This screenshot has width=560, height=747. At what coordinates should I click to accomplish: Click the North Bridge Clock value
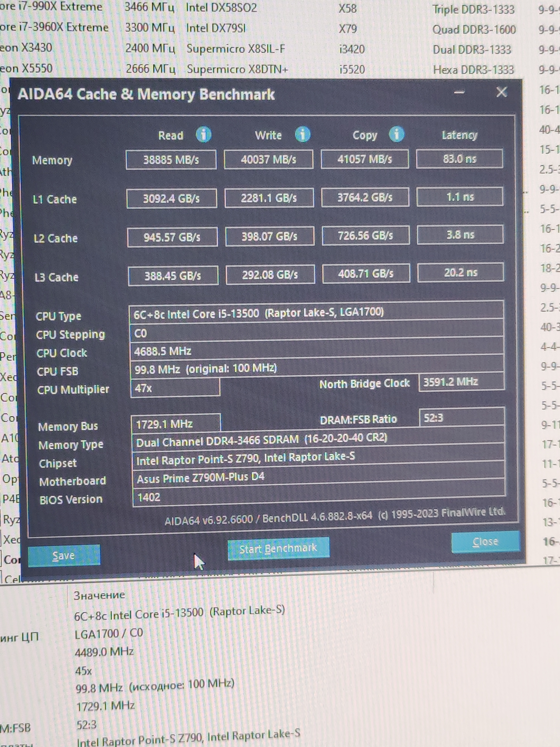pos(461,382)
